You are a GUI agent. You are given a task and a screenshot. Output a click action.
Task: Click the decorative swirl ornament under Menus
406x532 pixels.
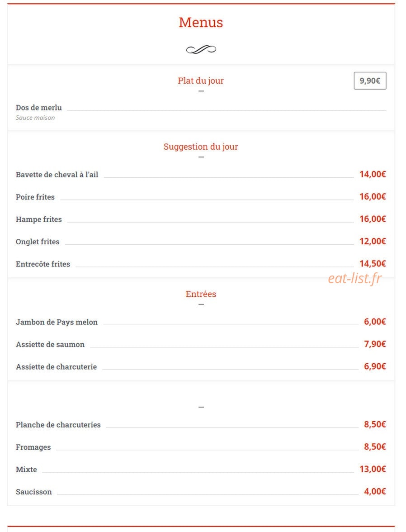pyautogui.click(x=201, y=50)
